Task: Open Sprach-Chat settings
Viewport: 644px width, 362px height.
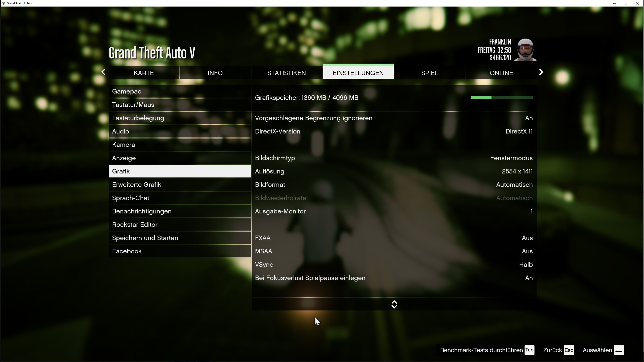Action: (180, 198)
